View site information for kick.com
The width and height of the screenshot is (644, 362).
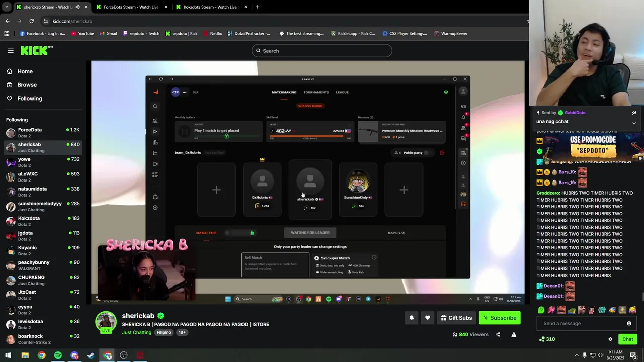[x=46, y=21]
